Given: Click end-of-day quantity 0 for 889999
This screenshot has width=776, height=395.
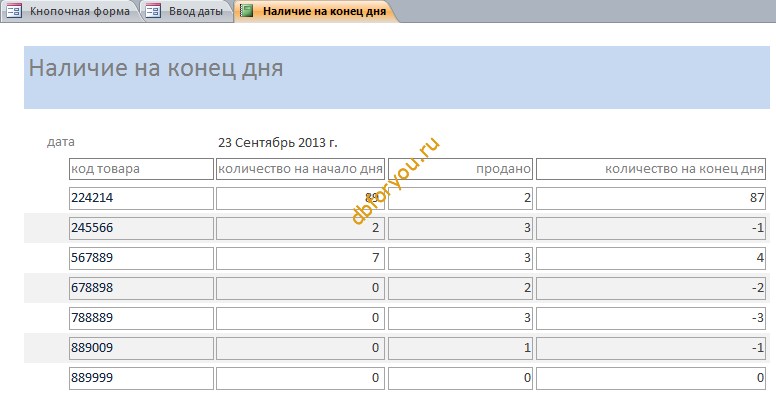Looking at the screenshot, I should [x=651, y=378].
